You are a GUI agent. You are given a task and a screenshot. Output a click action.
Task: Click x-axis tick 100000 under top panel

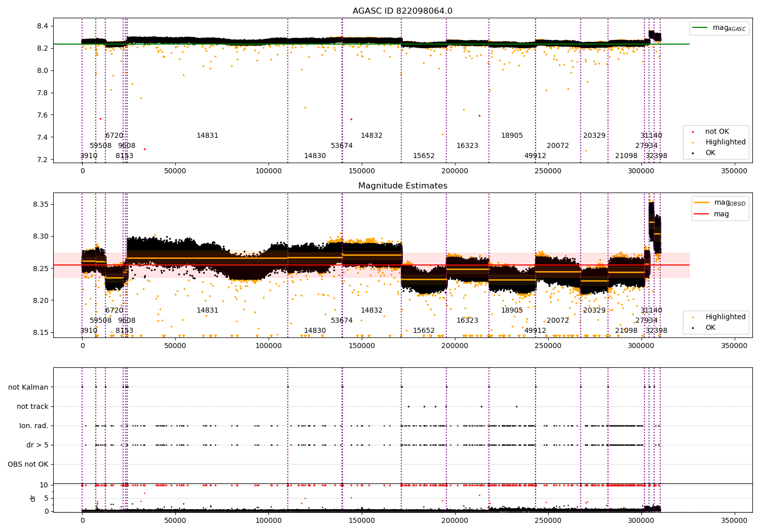point(269,171)
